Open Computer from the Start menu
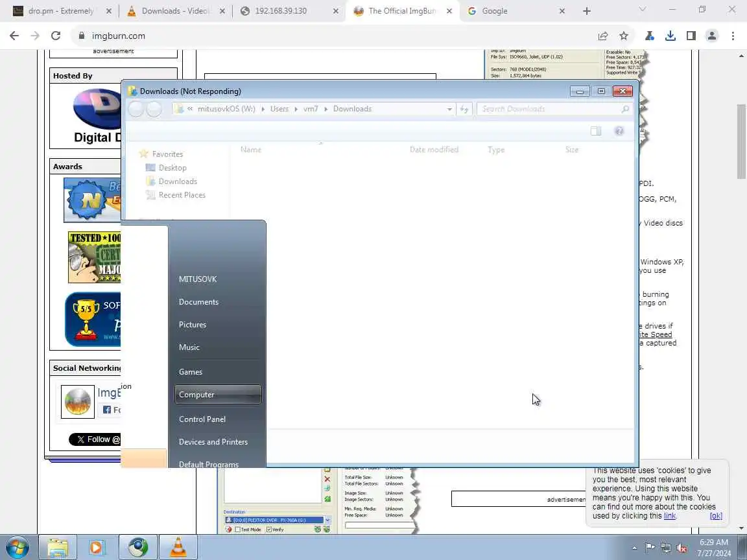The image size is (747, 560). click(218, 395)
